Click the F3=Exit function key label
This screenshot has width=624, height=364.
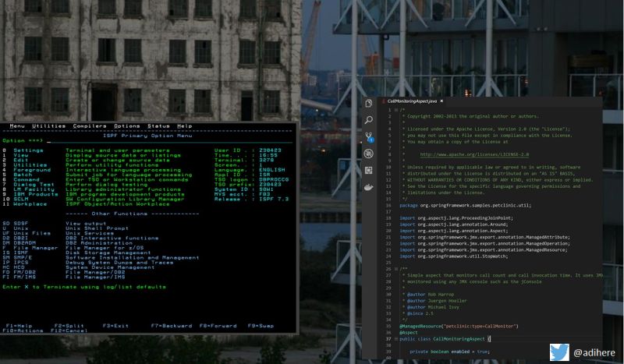click(x=115, y=326)
